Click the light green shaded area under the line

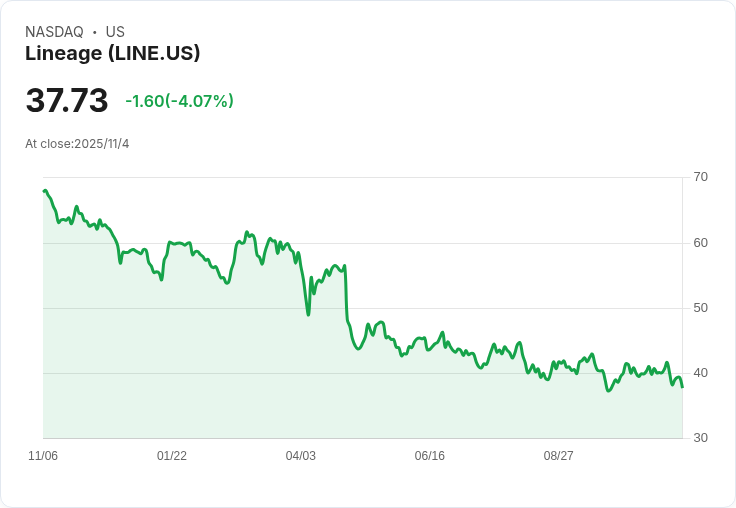[250, 380]
